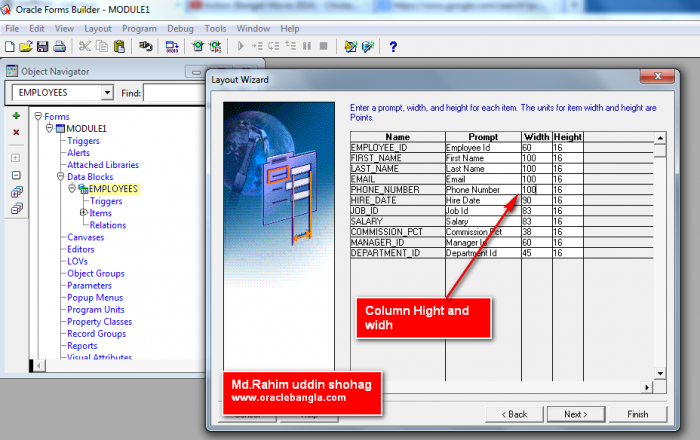Click the 'Employee Id' prompt cell
Viewport: 700px width, 440px height.
(x=483, y=148)
